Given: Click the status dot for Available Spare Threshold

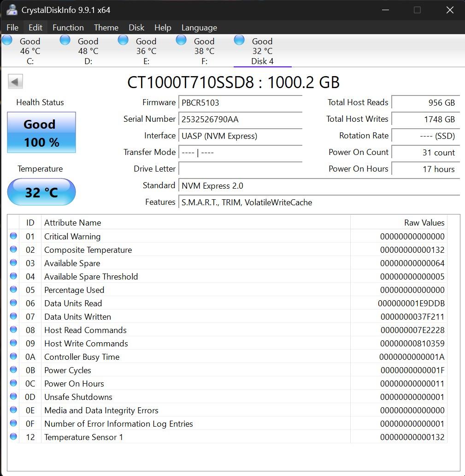Looking at the screenshot, I should click(x=13, y=276).
